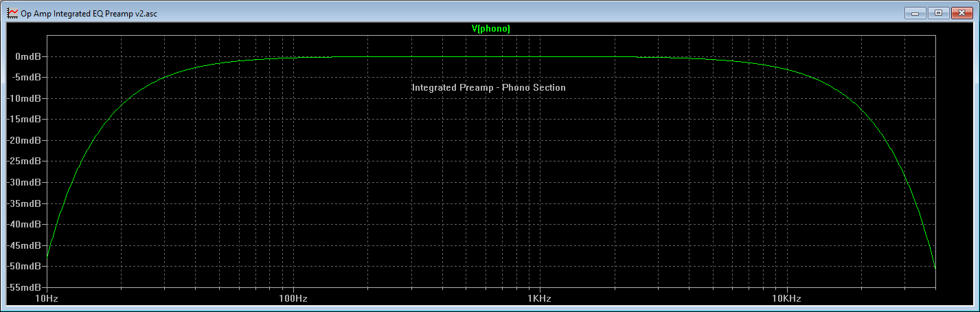Click the -50mdB vertical axis label
Screen dimensions: 980x312
pyautogui.click(x=25, y=266)
